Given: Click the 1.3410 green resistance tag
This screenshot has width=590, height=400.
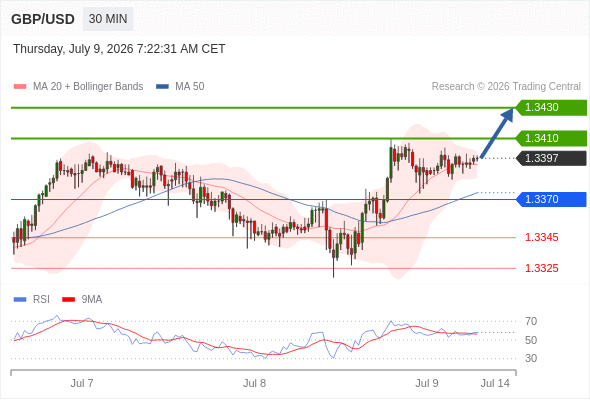Looking at the screenshot, I should click(x=551, y=138).
